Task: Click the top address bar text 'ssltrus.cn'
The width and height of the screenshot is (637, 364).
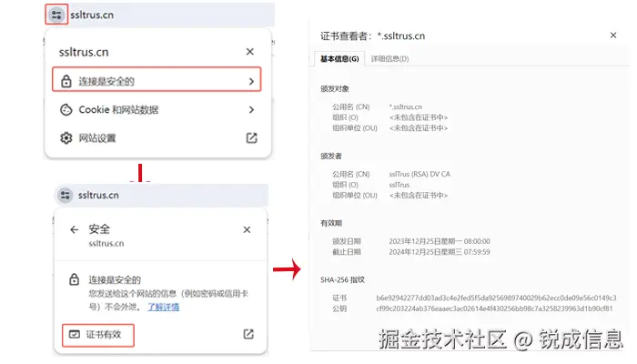Action: coord(92,15)
